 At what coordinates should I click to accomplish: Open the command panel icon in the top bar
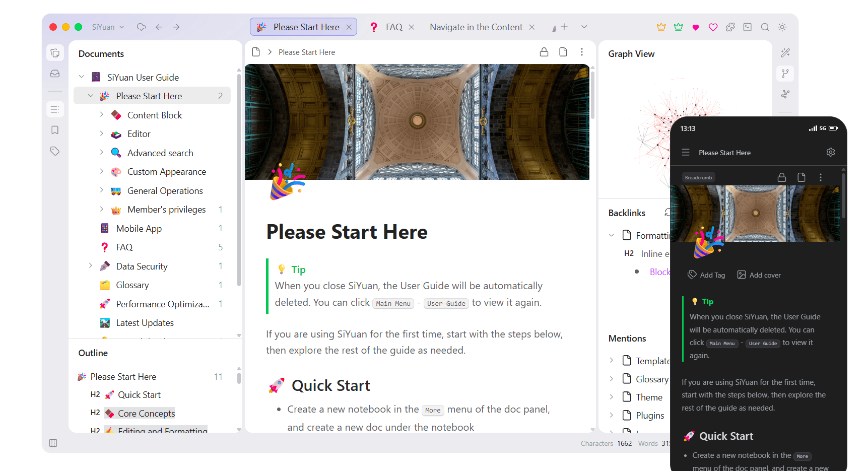coord(748,27)
